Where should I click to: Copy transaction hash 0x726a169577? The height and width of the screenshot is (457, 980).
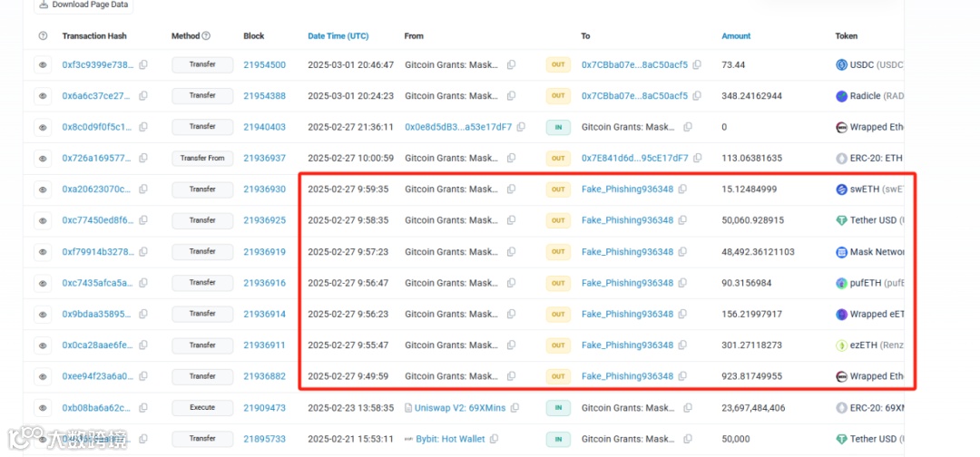point(143,159)
